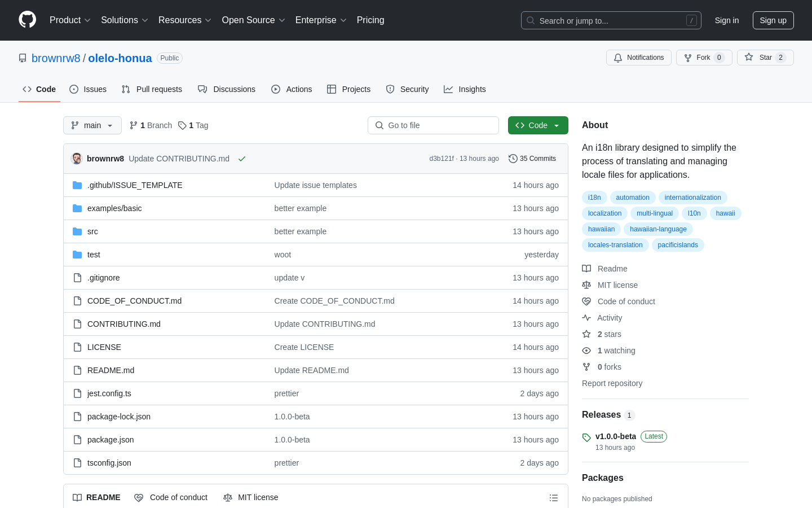Click the folder icon for .github/ISSUE_TEMPLATE

point(77,185)
